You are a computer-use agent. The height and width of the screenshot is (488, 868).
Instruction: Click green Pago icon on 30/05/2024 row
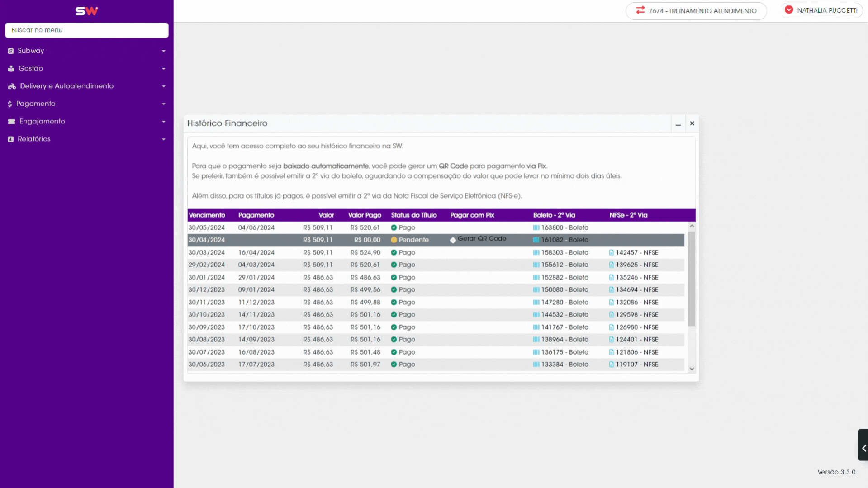(x=394, y=228)
